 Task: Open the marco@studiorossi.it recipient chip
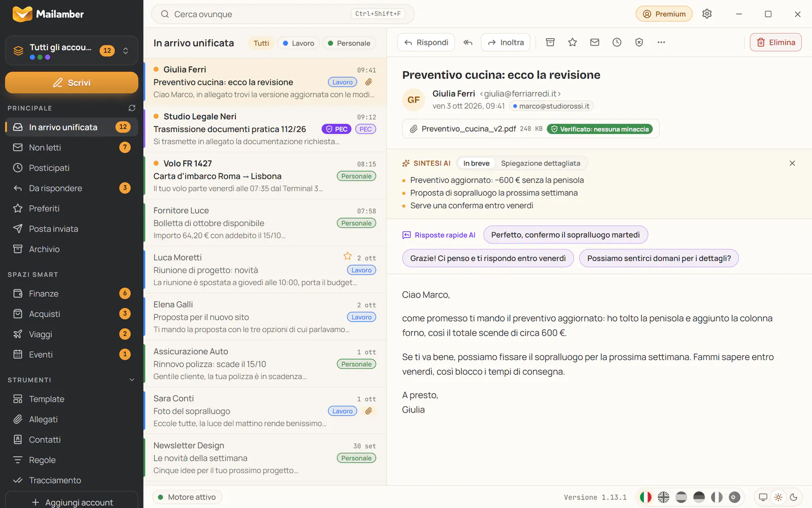coord(551,106)
